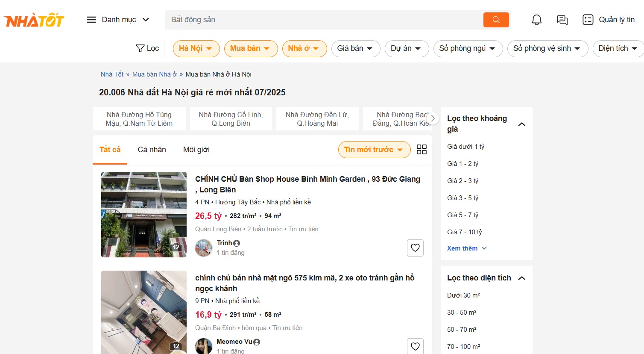Open notifications bell icon
This screenshot has width=644, height=354.
[x=537, y=20]
